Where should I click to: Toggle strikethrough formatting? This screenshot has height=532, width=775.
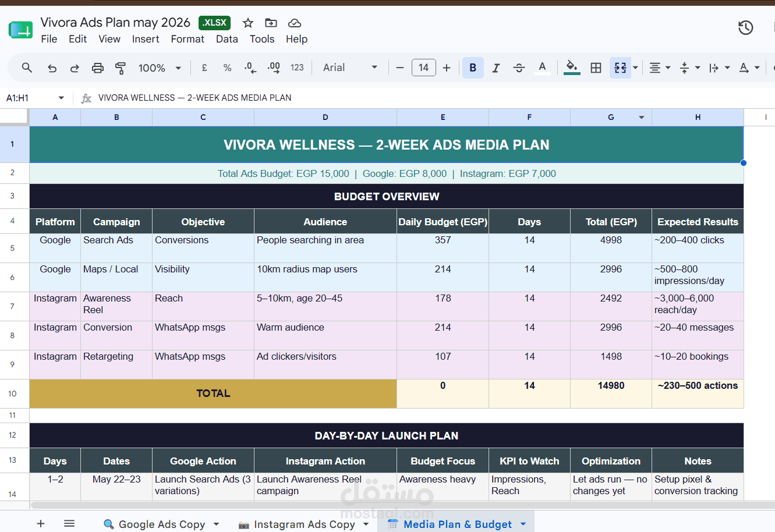pyautogui.click(x=519, y=68)
